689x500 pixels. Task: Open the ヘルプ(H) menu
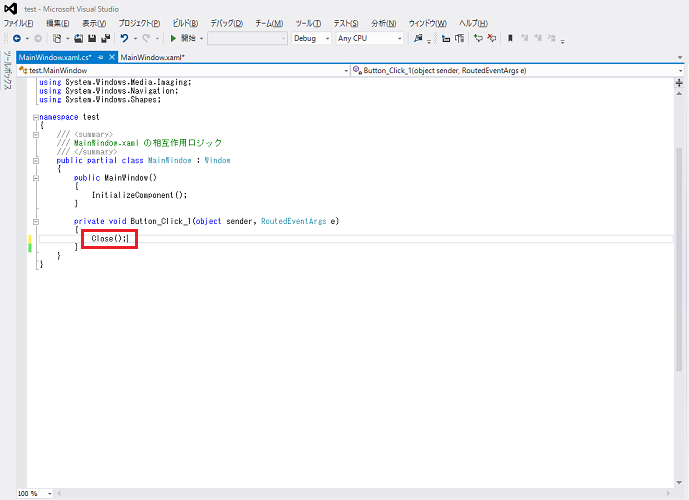pos(473,23)
